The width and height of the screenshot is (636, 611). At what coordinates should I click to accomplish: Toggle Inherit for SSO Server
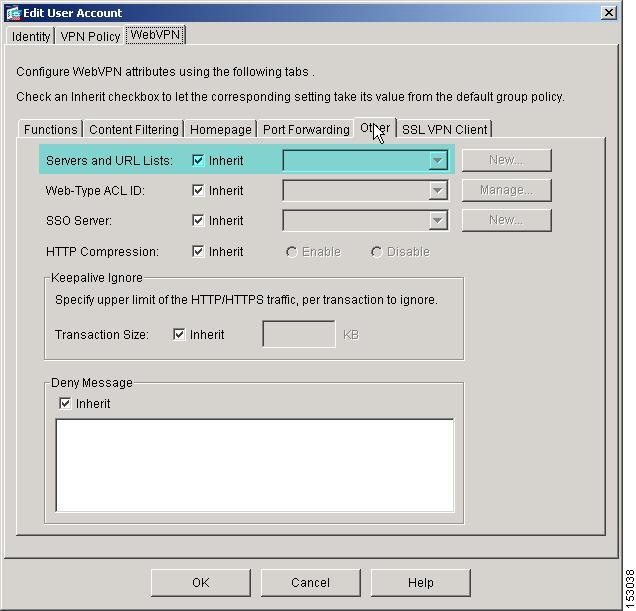[198, 220]
